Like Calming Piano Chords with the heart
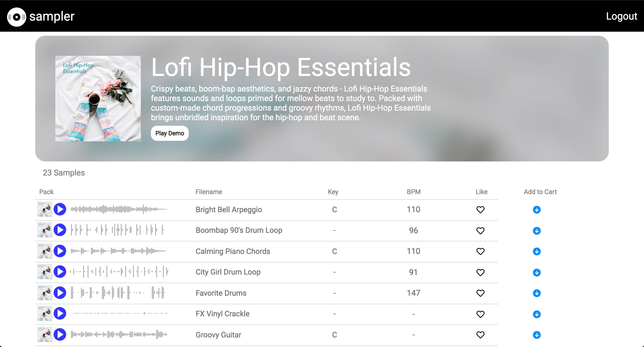This screenshot has width=644, height=347. tap(480, 251)
